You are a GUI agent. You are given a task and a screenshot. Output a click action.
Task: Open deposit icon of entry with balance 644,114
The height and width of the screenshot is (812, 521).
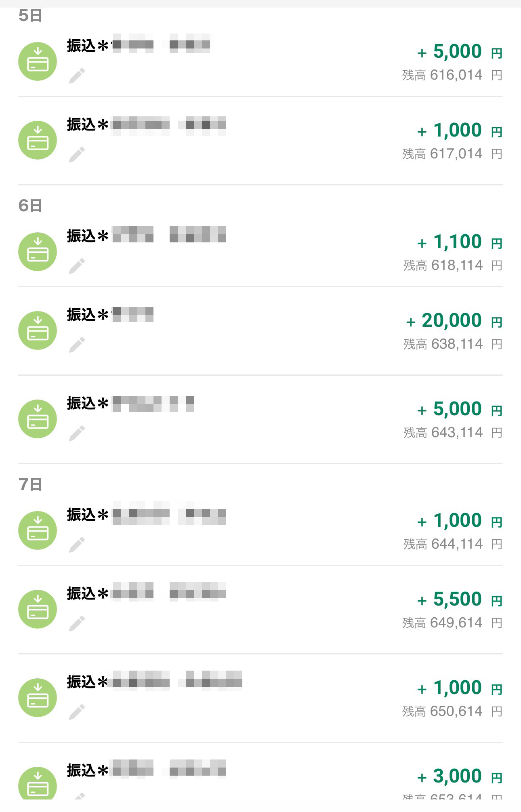[x=38, y=530]
